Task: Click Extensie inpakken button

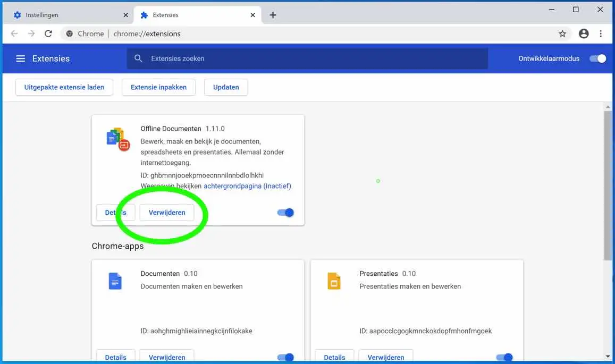Action: (x=158, y=87)
